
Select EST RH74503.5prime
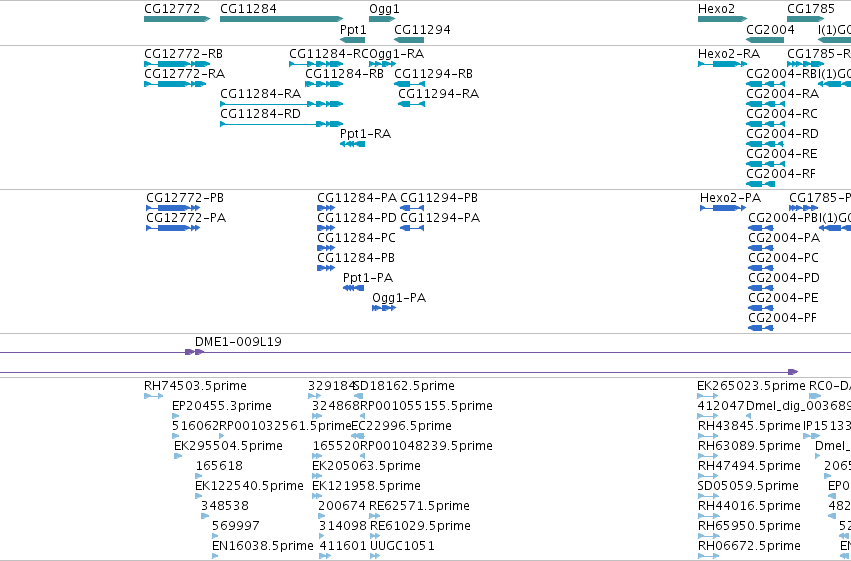(x=154, y=396)
